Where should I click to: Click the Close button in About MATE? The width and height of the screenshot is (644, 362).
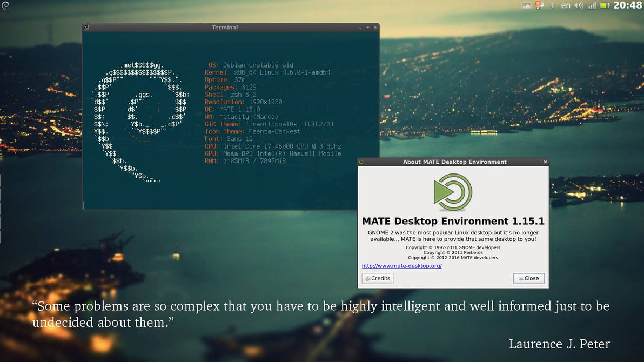(x=528, y=278)
